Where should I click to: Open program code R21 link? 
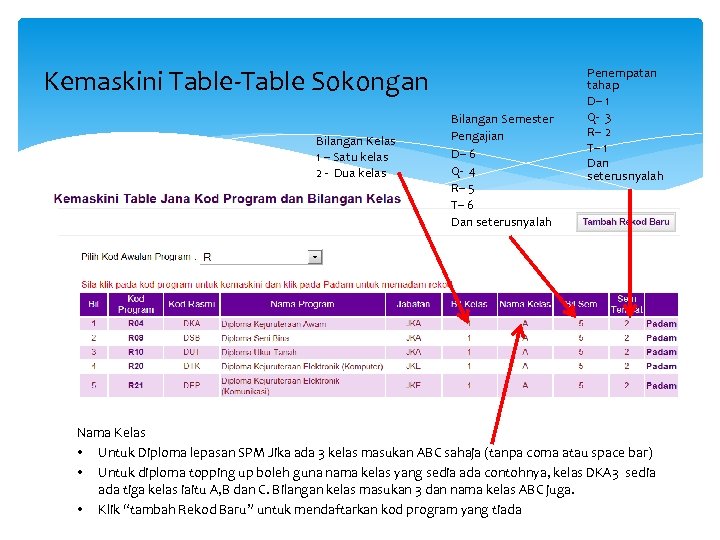(136, 385)
